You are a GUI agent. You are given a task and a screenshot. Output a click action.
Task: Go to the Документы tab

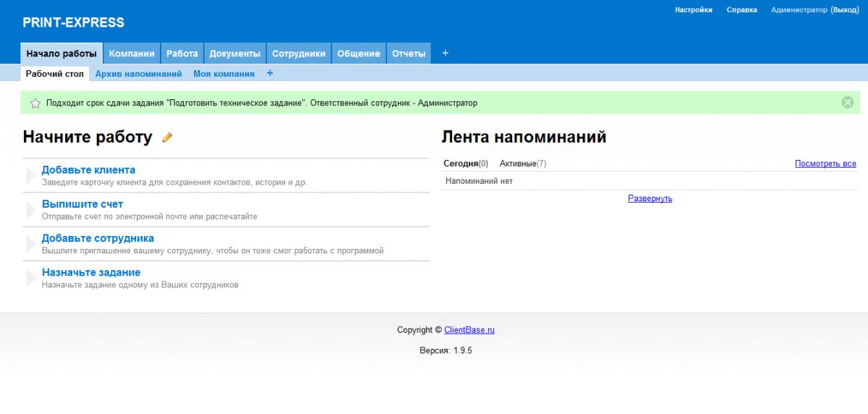tap(234, 54)
